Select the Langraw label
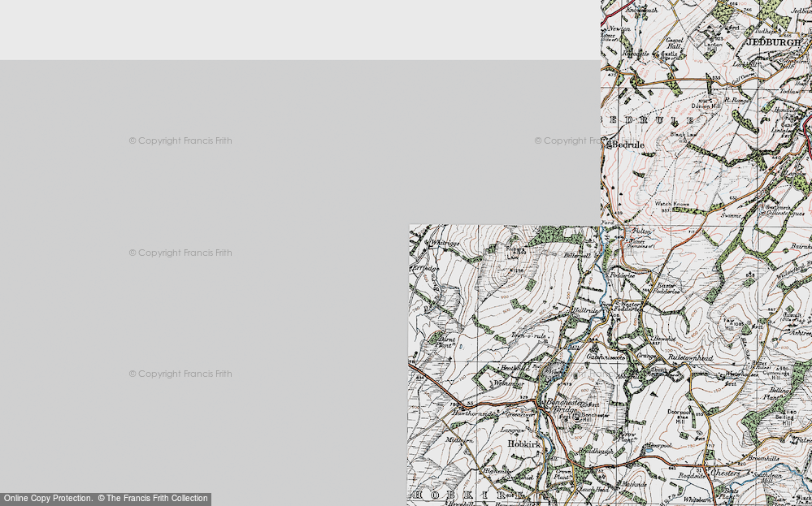812x506 pixels. click(x=511, y=430)
